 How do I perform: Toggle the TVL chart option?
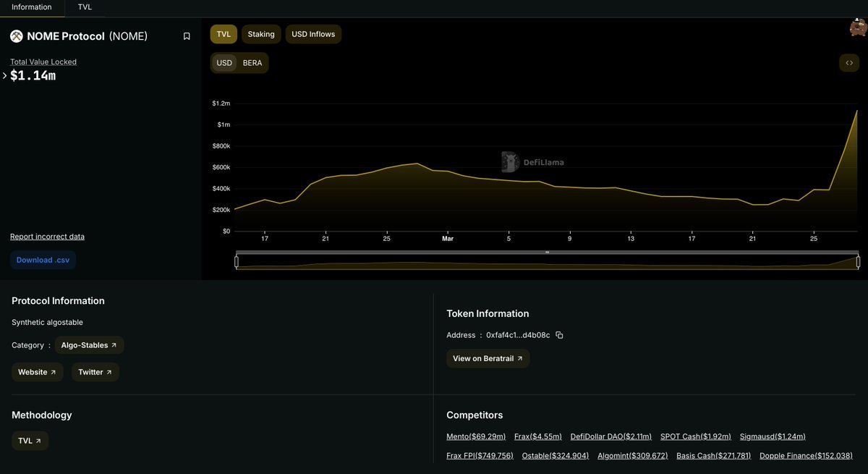(x=224, y=34)
